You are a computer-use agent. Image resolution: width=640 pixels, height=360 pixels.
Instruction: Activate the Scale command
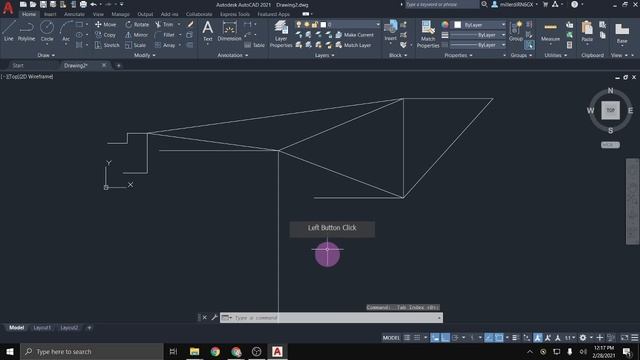(136, 45)
